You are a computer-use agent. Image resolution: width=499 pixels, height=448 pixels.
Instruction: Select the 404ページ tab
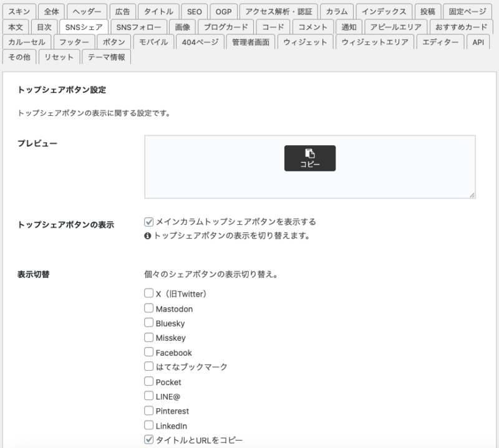tap(200, 42)
